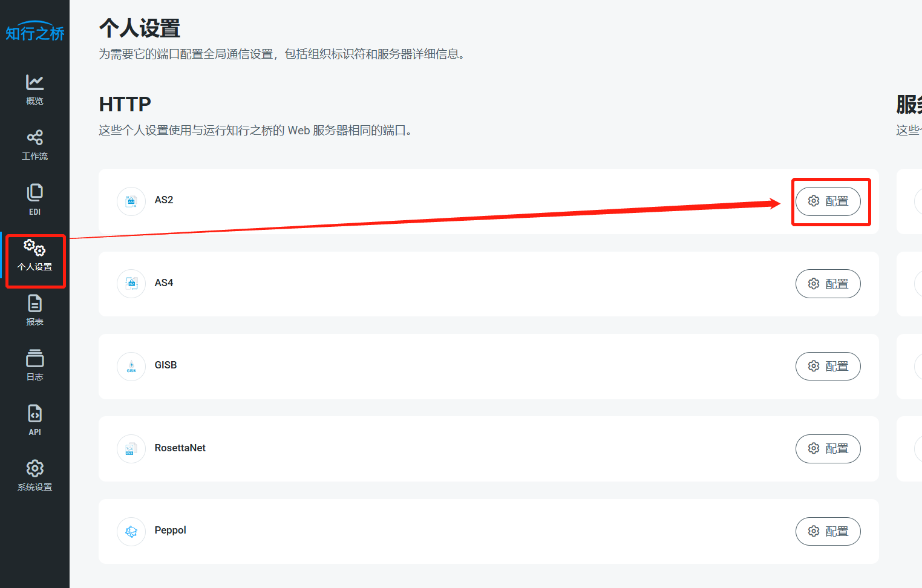Open the EDI section
Image resolution: width=922 pixels, height=588 pixels.
pos(34,199)
